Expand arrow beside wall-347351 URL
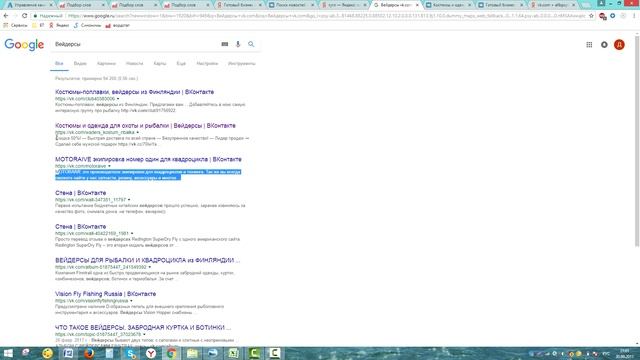 click(x=129, y=200)
